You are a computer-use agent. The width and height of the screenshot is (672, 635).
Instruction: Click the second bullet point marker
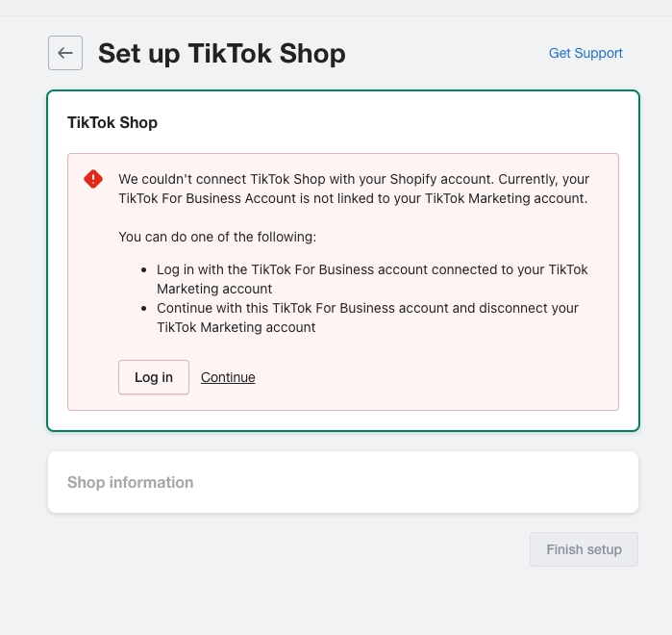point(144,309)
